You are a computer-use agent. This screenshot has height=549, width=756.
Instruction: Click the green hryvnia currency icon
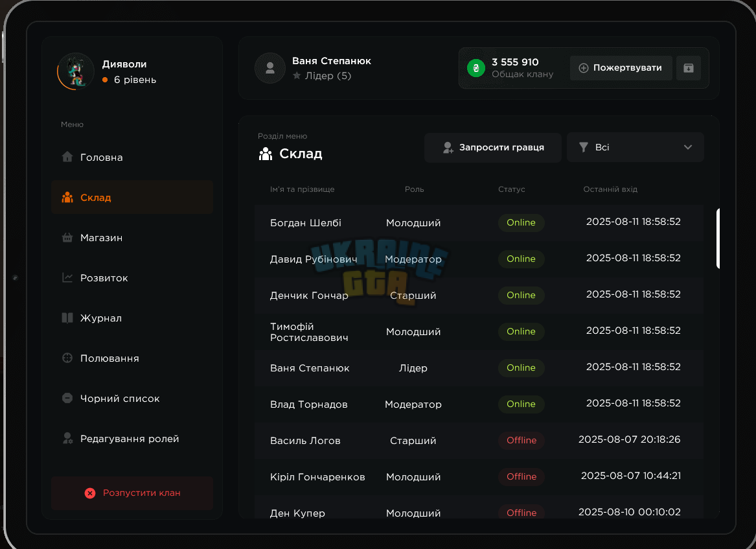pos(476,68)
